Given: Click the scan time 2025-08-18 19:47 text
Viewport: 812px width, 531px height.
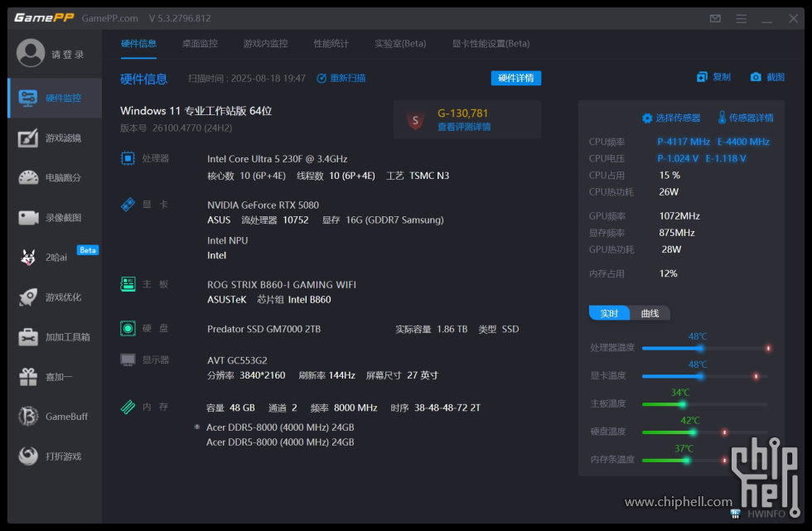Looking at the screenshot, I should [268, 78].
